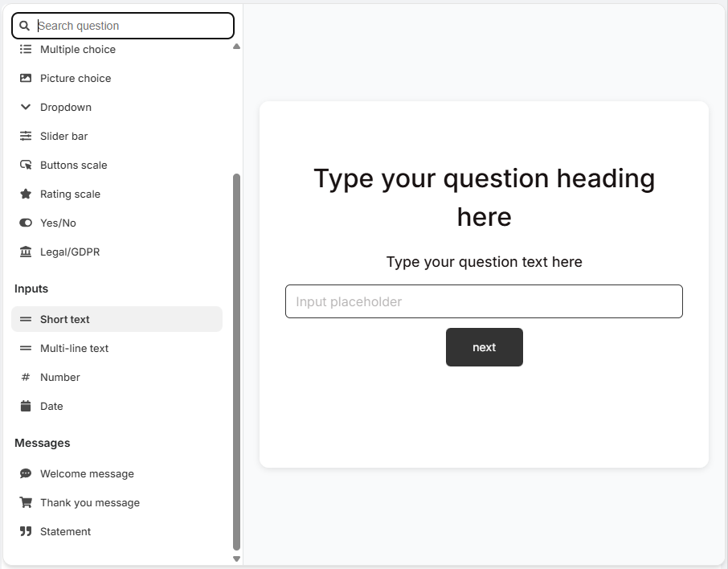Select the Multiple choice question type
The height and width of the screenshot is (569, 728).
[77, 49]
